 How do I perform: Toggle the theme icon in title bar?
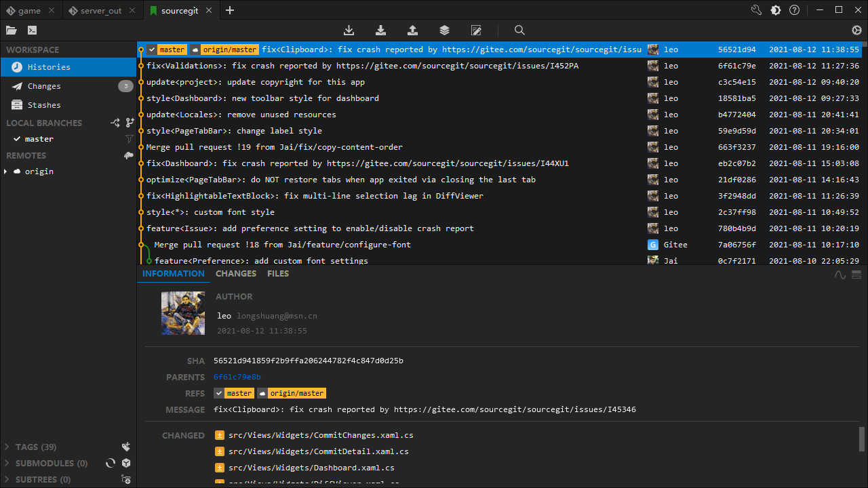776,10
